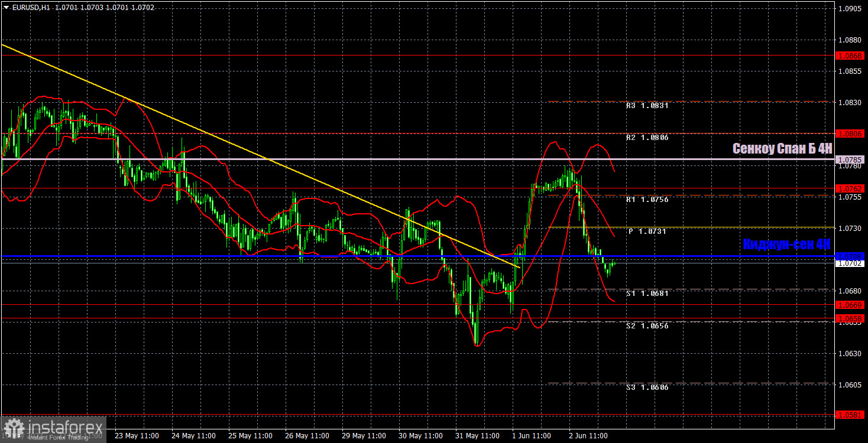Select the blue 1.0708 price tag
Viewport: 868px width, 443px height.
(850, 256)
